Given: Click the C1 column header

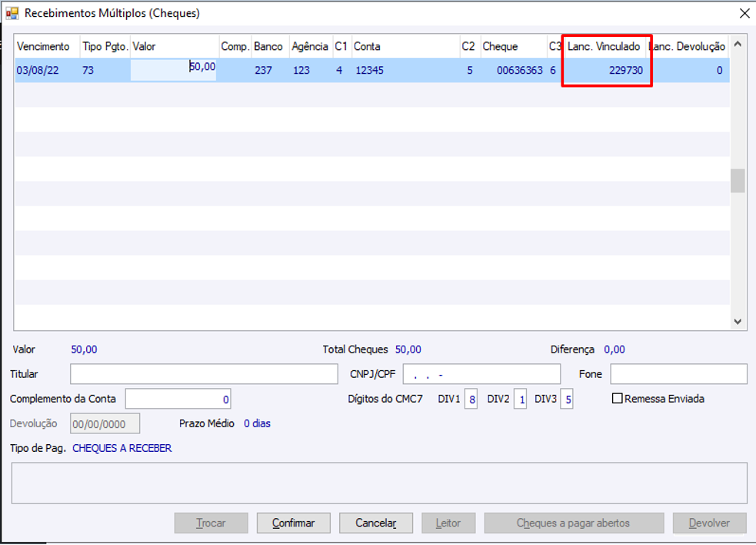Looking at the screenshot, I should click(x=341, y=46).
